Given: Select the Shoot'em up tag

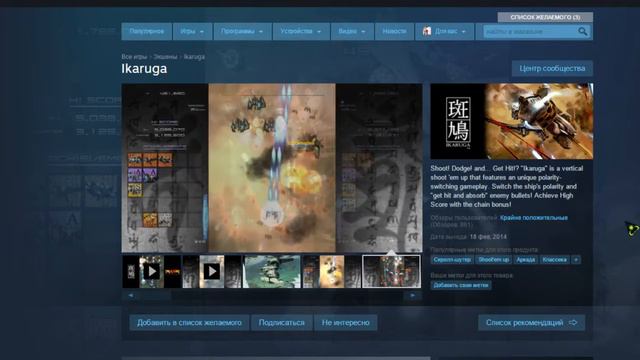Looking at the screenshot, I should click(493, 260).
